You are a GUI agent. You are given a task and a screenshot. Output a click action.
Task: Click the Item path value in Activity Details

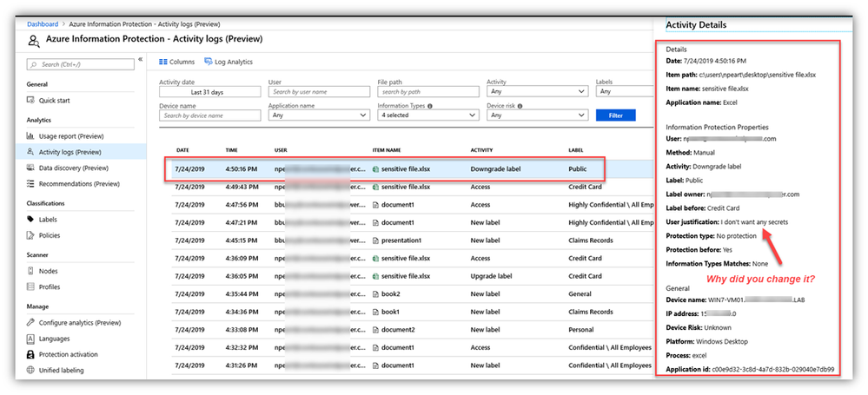(x=759, y=74)
